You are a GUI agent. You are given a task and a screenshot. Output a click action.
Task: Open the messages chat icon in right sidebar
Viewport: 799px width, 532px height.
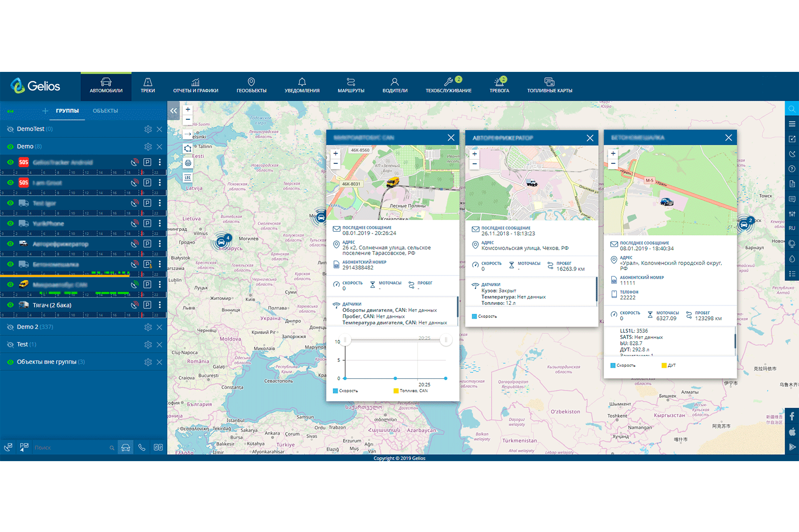point(792,199)
